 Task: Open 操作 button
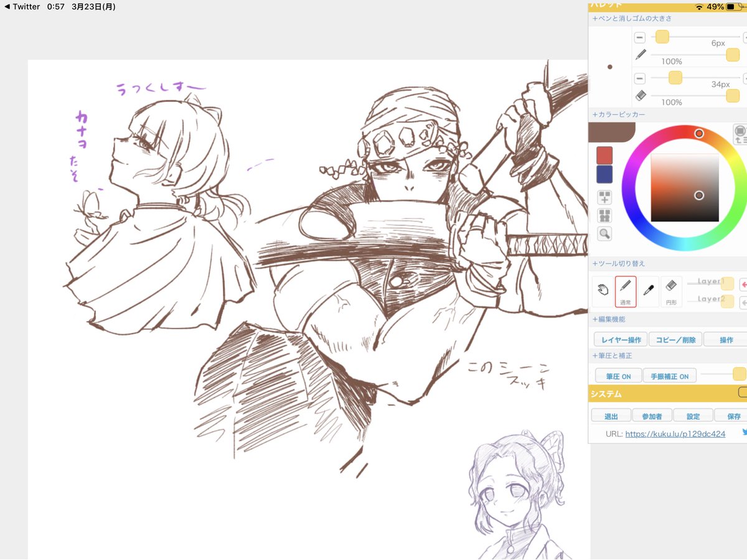[726, 340]
